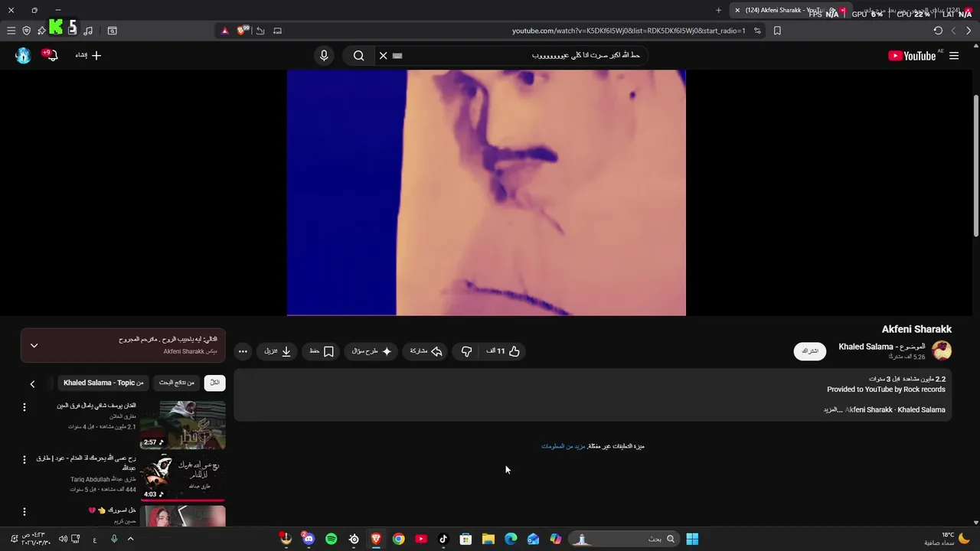980x551 pixels.
Task: Open a new tab with the plus button
Action: pos(718,11)
